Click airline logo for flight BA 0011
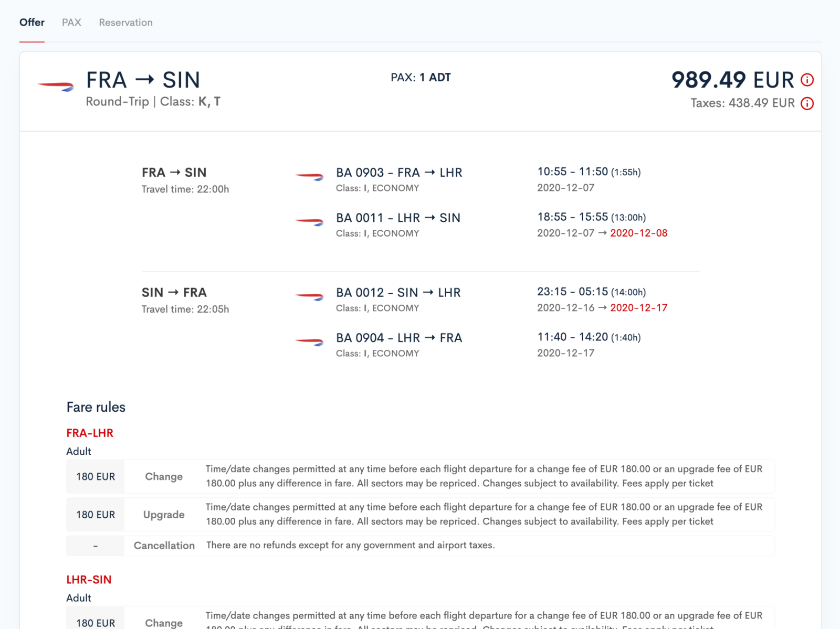This screenshot has height=629, width=840. [310, 222]
